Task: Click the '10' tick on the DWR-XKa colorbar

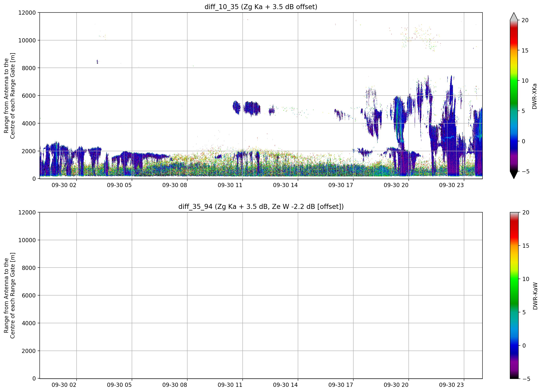Action: tap(525, 81)
